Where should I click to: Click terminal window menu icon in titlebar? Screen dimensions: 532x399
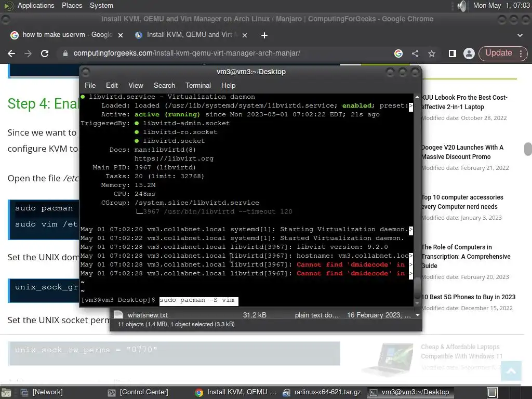coord(86,72)
